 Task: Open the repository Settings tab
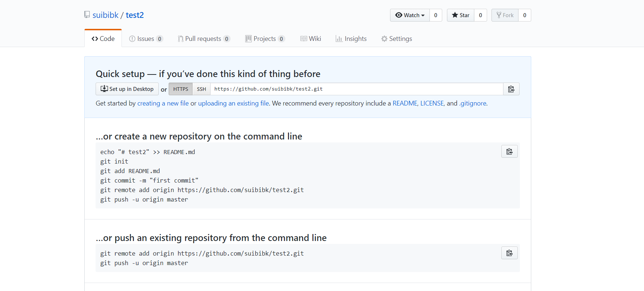pos(397,39)
